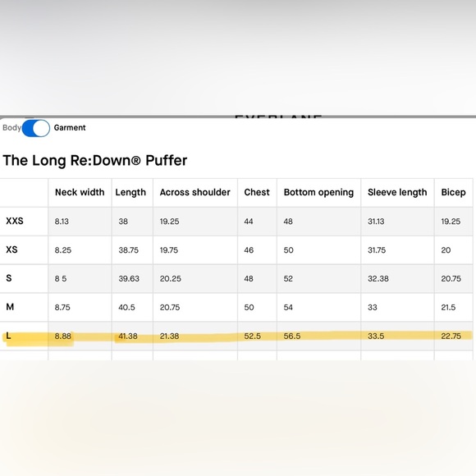The image size is (476, 476).
Task: Select the Garment label beside the switch
Action: point(70,127)
